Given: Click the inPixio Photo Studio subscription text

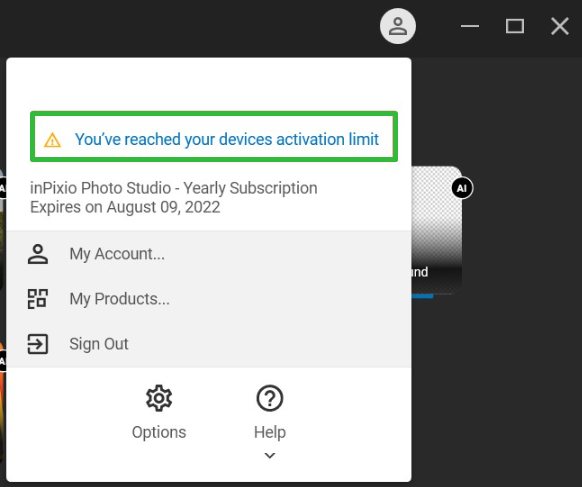Looking at the screenshot, I should coord(174,188).
